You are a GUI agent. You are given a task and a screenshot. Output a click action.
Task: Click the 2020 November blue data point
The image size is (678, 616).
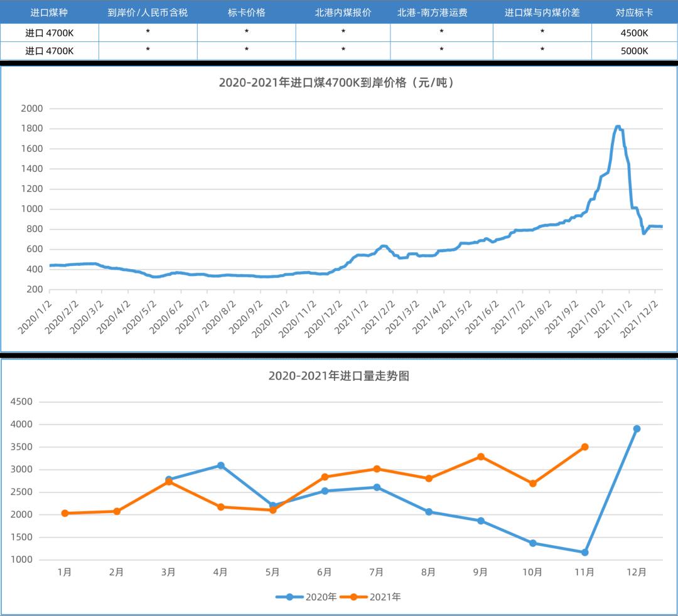584,553
